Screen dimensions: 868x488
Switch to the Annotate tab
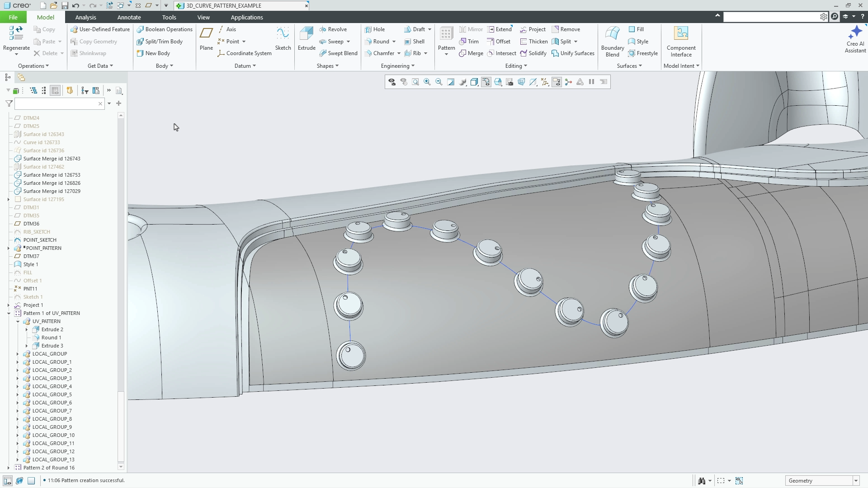(129, 17)
